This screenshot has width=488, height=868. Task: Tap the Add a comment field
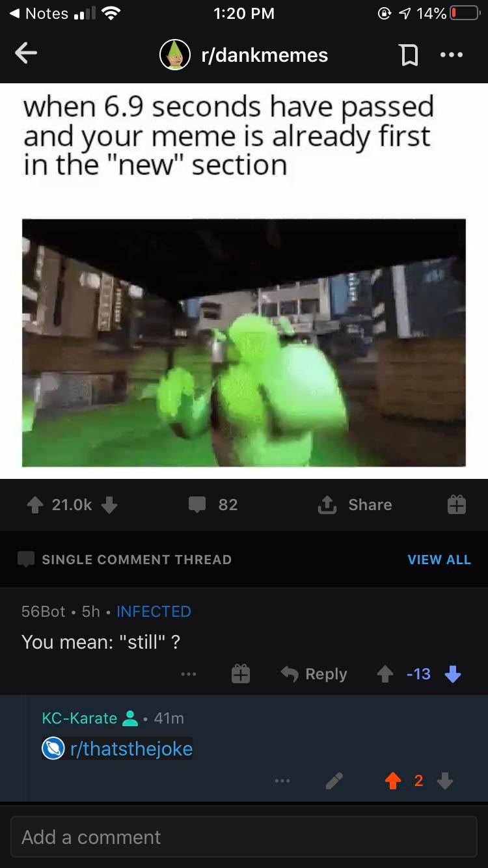[244, 837]
